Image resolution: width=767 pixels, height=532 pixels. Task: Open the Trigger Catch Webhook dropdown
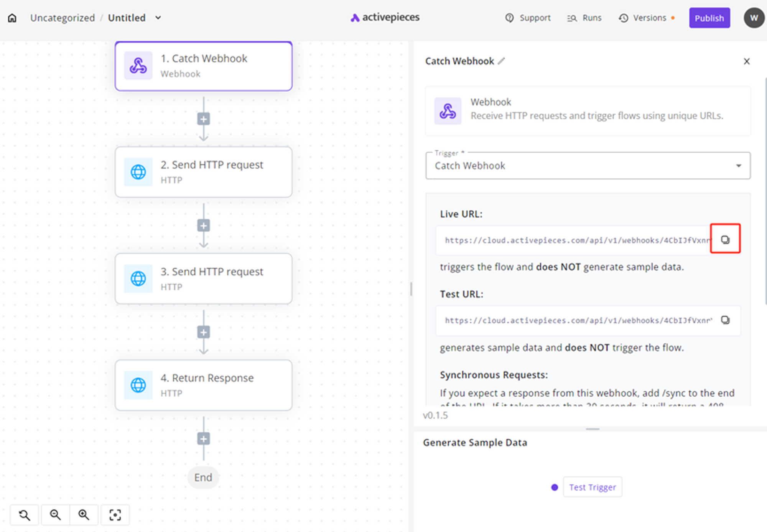(x=588, y=166)
